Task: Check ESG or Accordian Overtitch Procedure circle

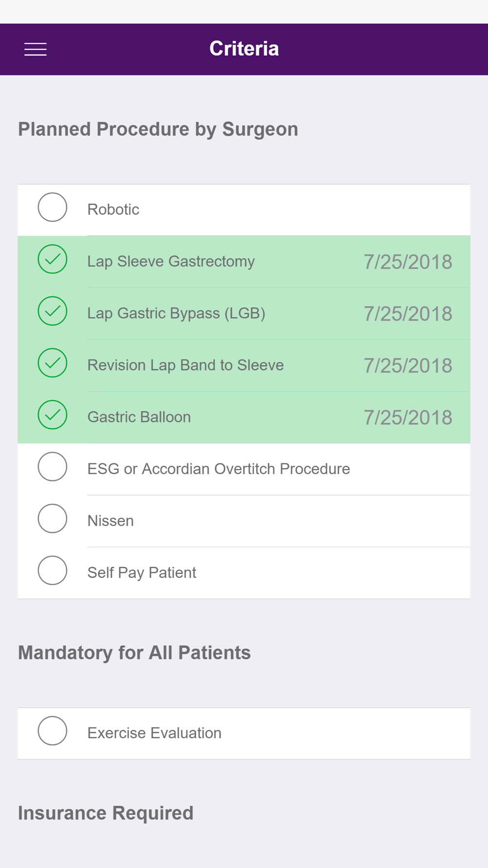Action: (x=52, y=467)
